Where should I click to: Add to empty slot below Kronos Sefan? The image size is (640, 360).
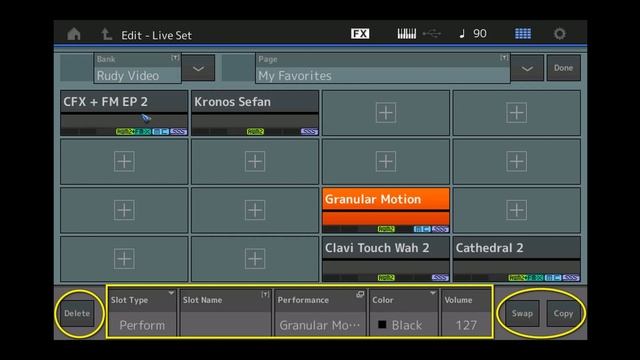pos(255,162)
